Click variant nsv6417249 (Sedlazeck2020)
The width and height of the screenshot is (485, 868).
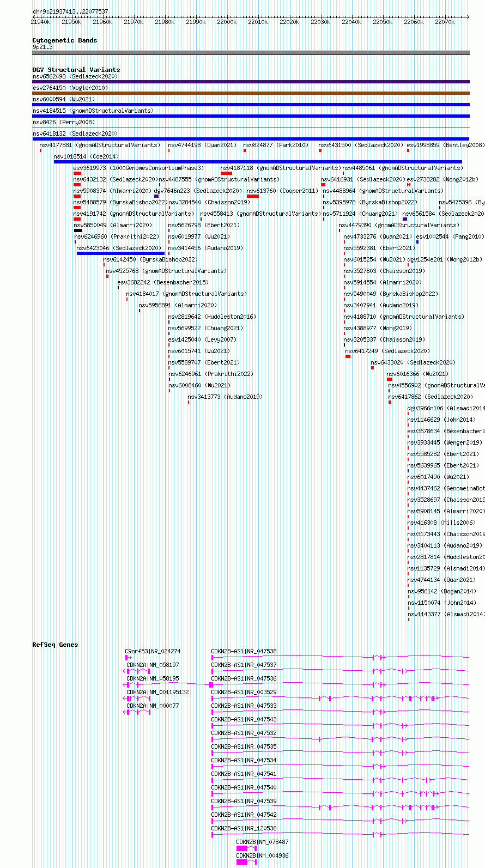pyautogui.click(x=387, y=351)
